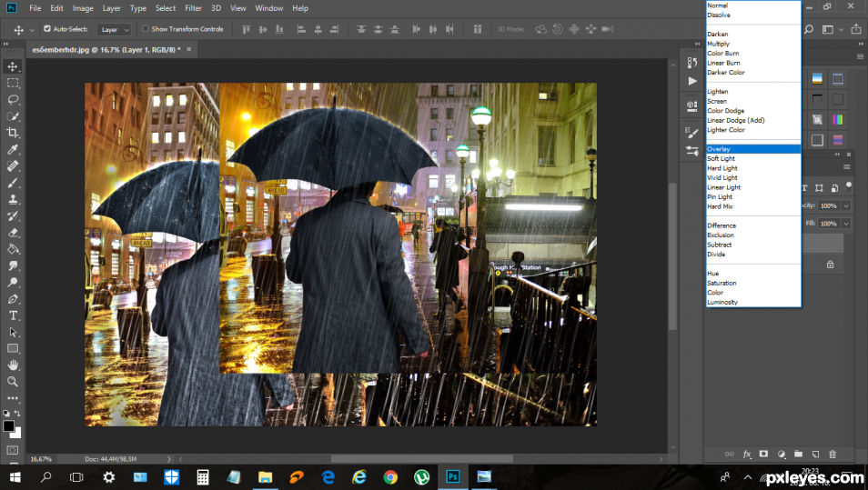The image size is (868, 490).
Task: Toggle Quick Mask mode
Action: [12, 450]
